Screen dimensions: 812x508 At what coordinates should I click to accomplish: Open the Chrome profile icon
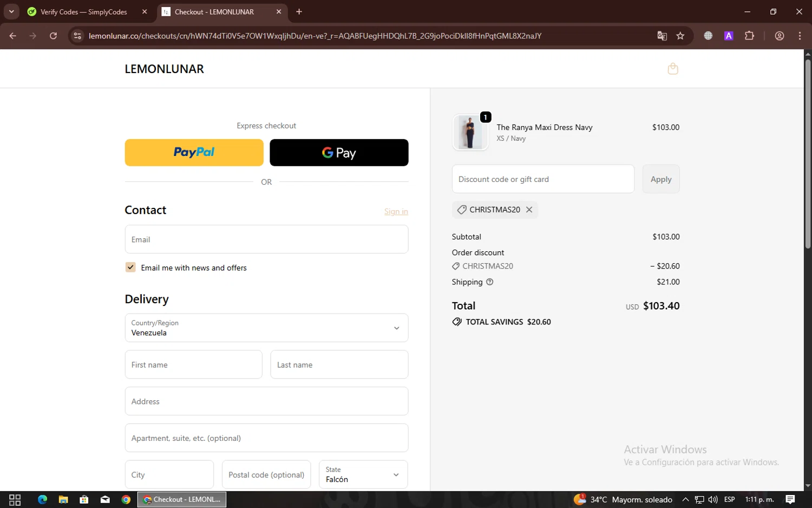[x=780, y=36]
